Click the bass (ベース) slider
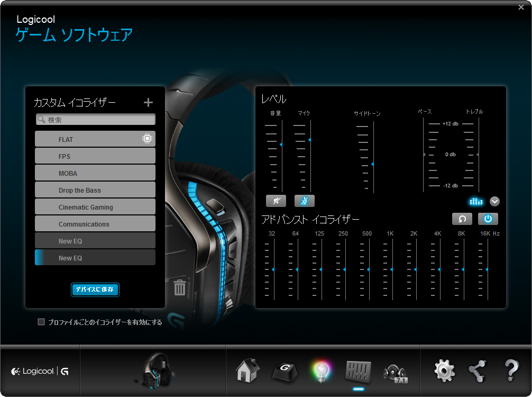The width and height of the screenshot is (532, 397). 424,155
